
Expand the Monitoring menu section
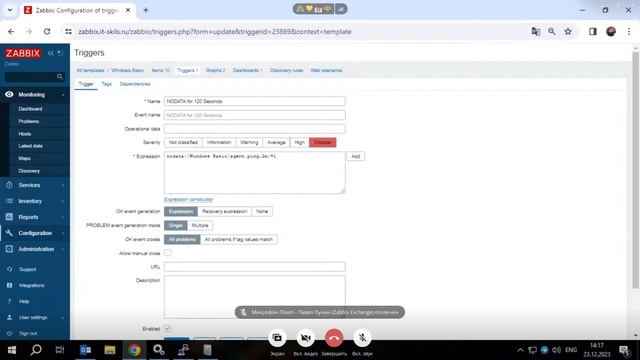(x=63, y=95)
